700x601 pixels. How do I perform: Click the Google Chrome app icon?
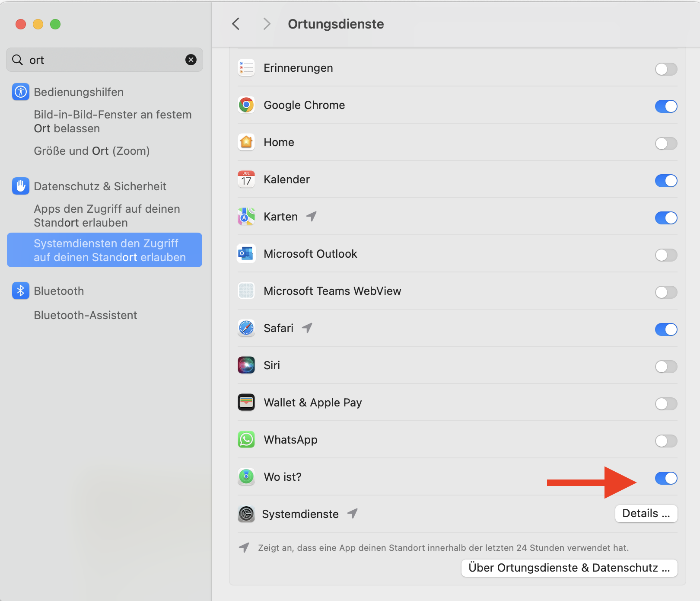pos(246,105)
